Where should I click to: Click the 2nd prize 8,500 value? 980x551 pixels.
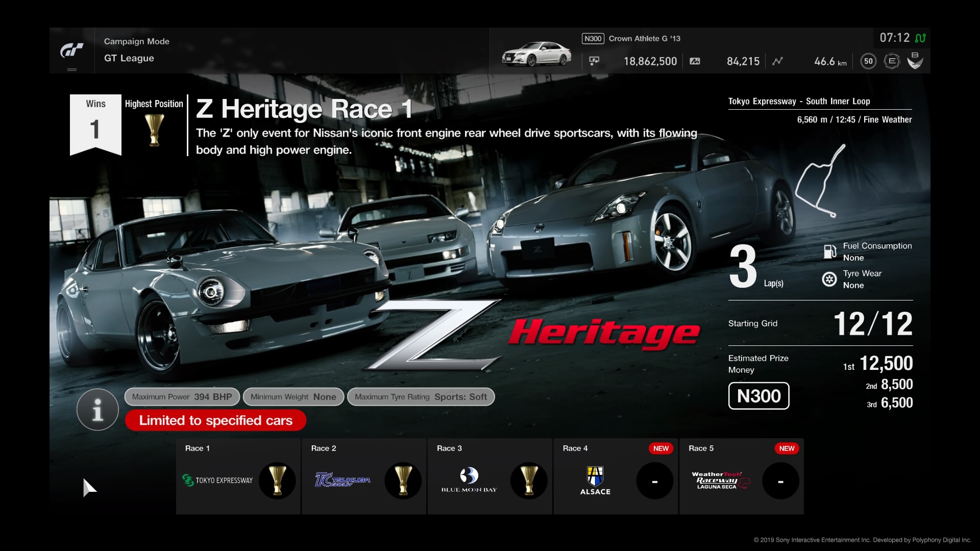pos(897,384)
